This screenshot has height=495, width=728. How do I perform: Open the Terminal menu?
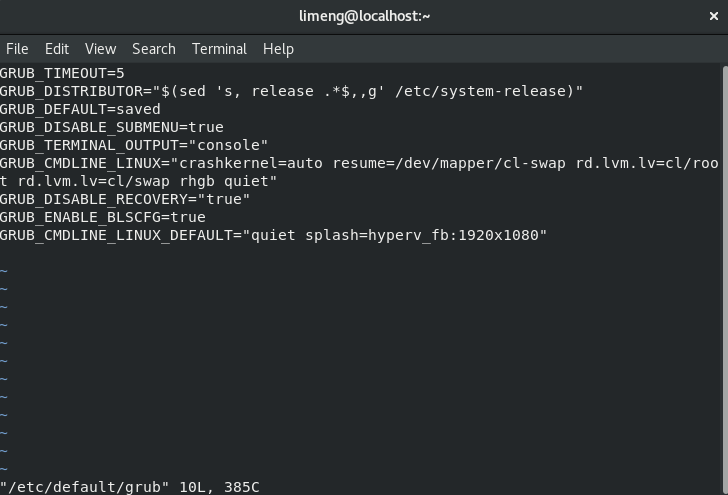coord(219,48)
